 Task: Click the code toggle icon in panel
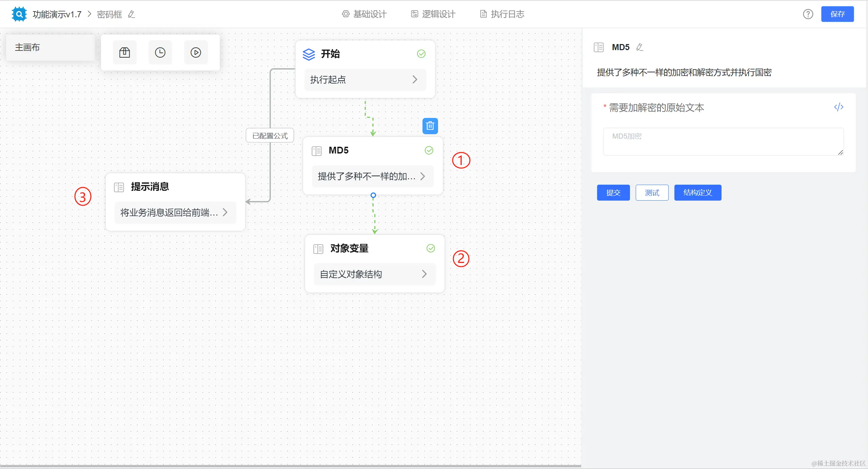[x=839, y=107]
